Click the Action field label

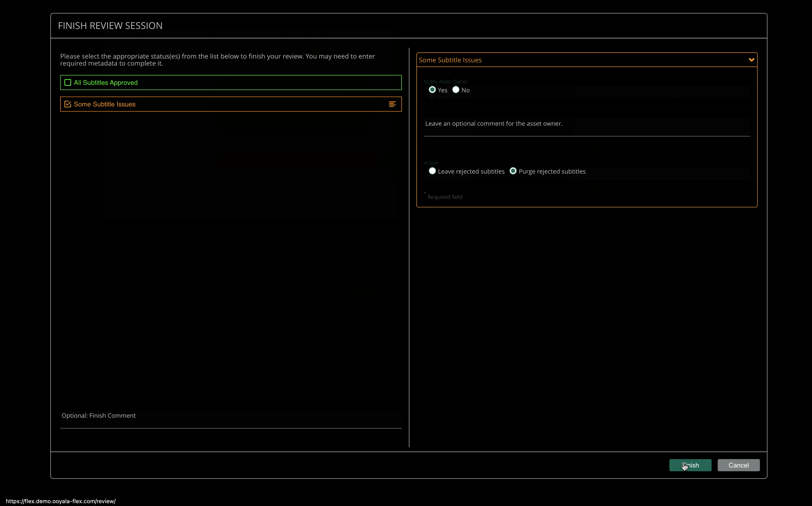tap(431, 163)
